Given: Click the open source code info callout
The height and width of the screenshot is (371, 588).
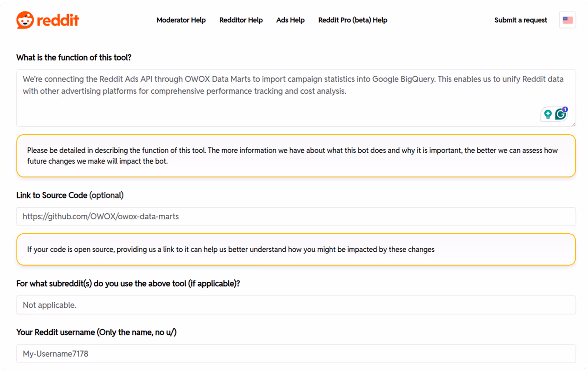Looking at the screenshot, I should 295,249.
